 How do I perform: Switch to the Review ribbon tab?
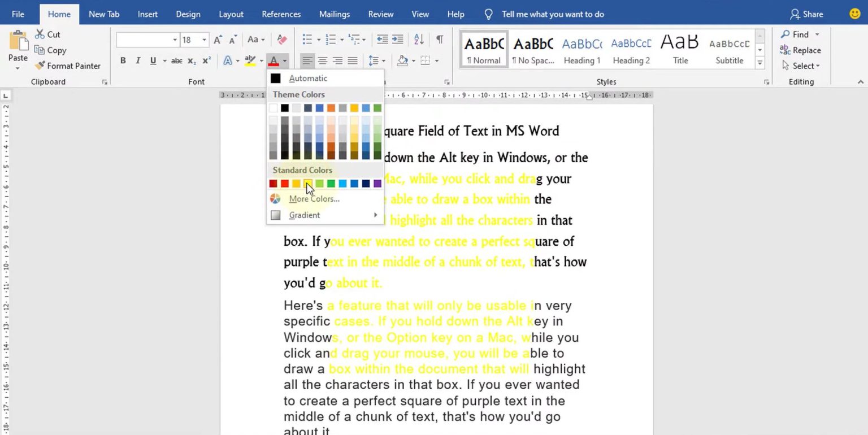click(380, 14)
